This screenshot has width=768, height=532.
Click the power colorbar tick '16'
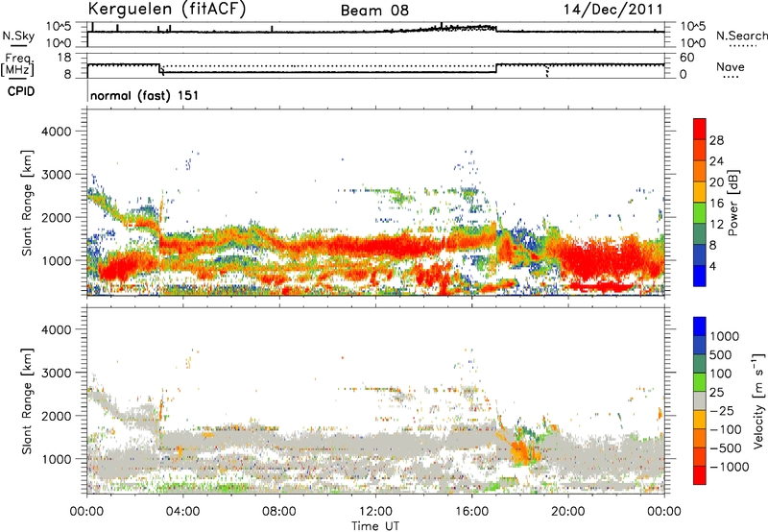point(716,204)
